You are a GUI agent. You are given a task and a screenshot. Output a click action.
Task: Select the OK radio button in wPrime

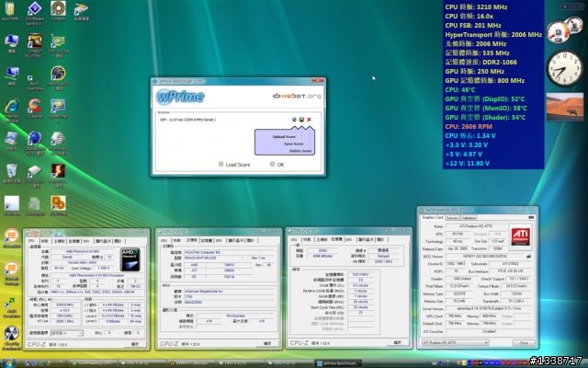[271, 164]
